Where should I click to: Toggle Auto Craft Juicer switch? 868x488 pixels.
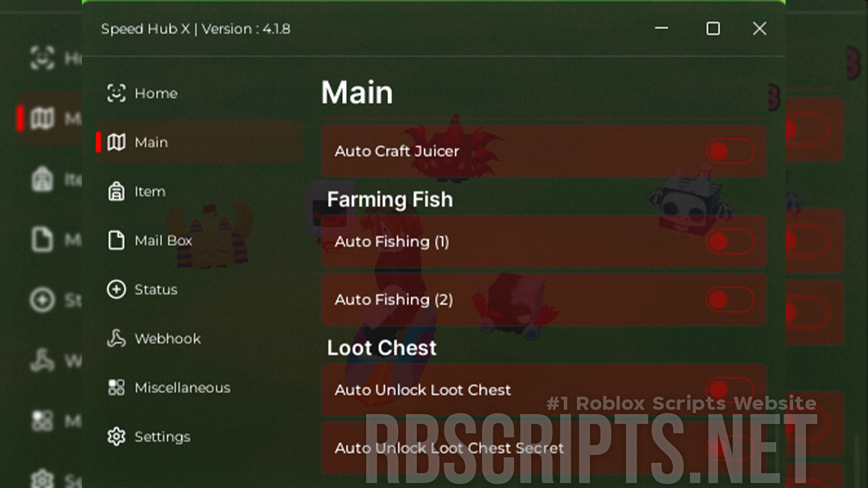pyautogui.click(x=729, y=151)
